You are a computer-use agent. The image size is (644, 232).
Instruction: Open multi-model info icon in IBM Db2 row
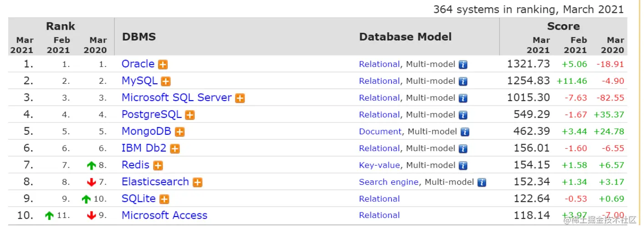pos(463,149)
